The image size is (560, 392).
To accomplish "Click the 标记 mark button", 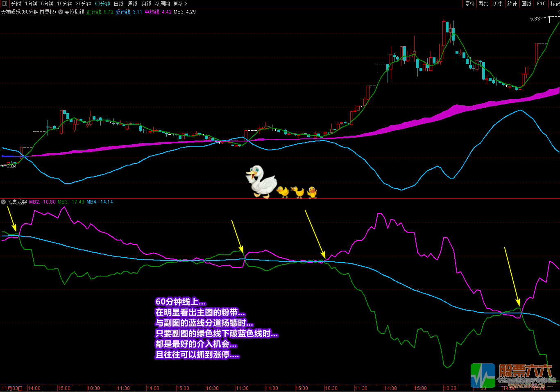I will 555,4.
